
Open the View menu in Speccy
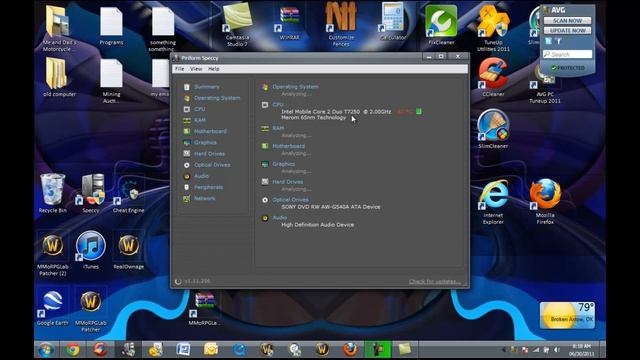[196, 69]
